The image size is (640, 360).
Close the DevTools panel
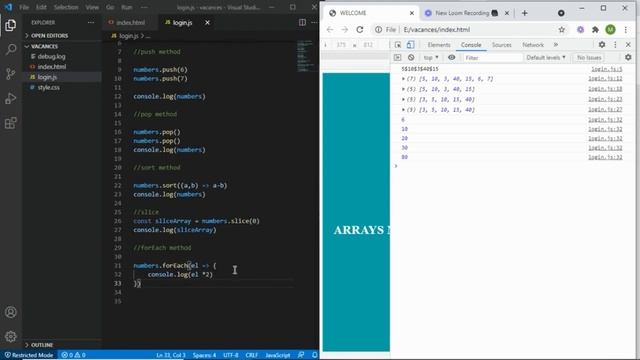click(628, 44)
